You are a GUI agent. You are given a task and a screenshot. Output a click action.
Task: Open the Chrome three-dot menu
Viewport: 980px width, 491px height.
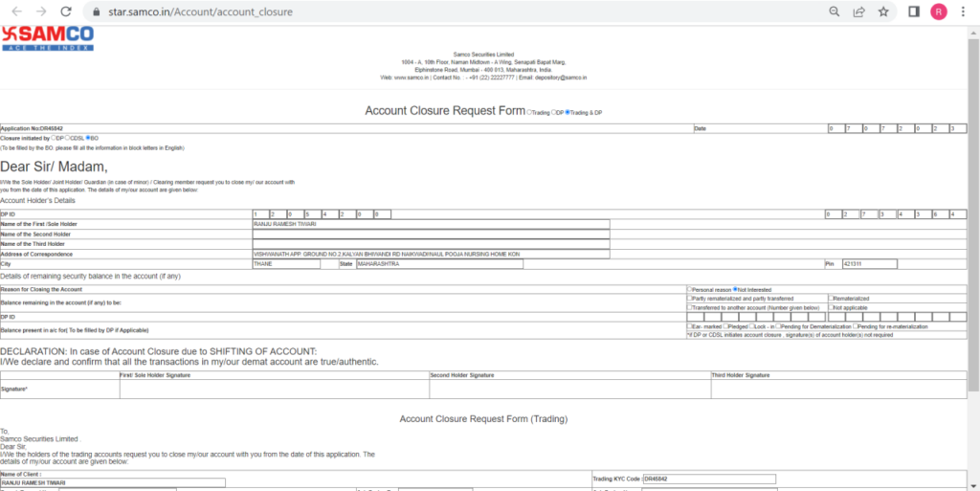coord(965,12)
